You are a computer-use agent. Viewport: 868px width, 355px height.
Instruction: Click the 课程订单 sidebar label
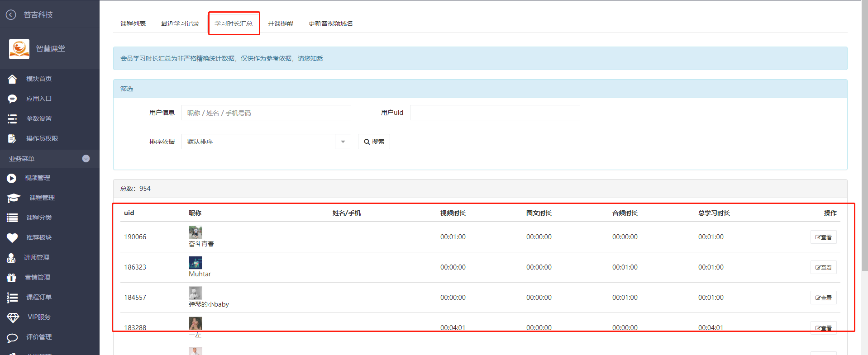[x=39, y=298]
